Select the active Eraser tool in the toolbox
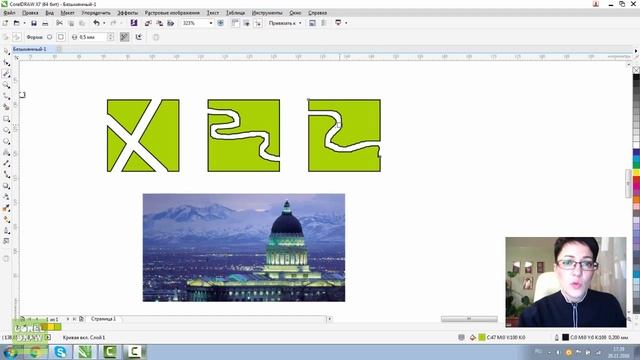 tap(6, 74)
